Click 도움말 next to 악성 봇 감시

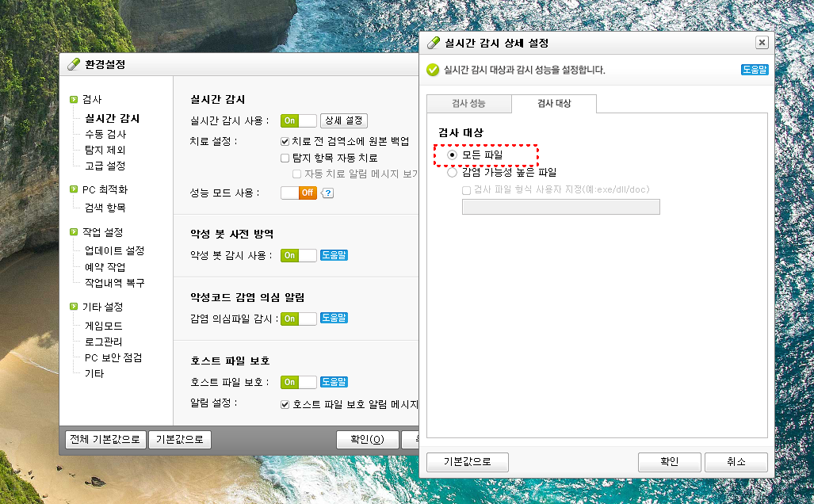point(334,255)
